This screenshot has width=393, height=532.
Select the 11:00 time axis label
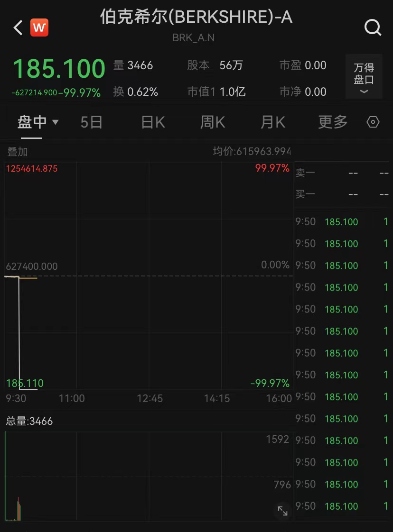[72, 398]
